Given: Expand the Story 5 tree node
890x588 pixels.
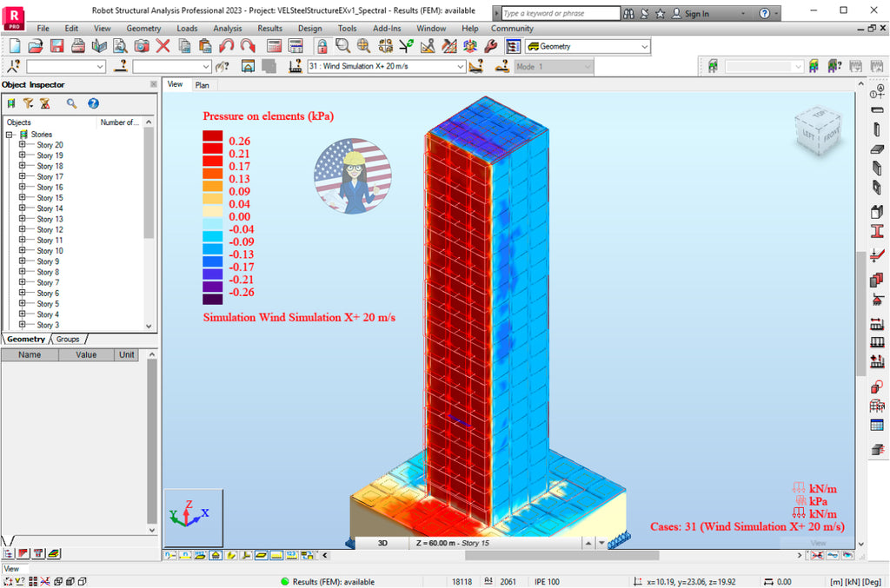Looking at the screenshot, I should click(22, 303).
